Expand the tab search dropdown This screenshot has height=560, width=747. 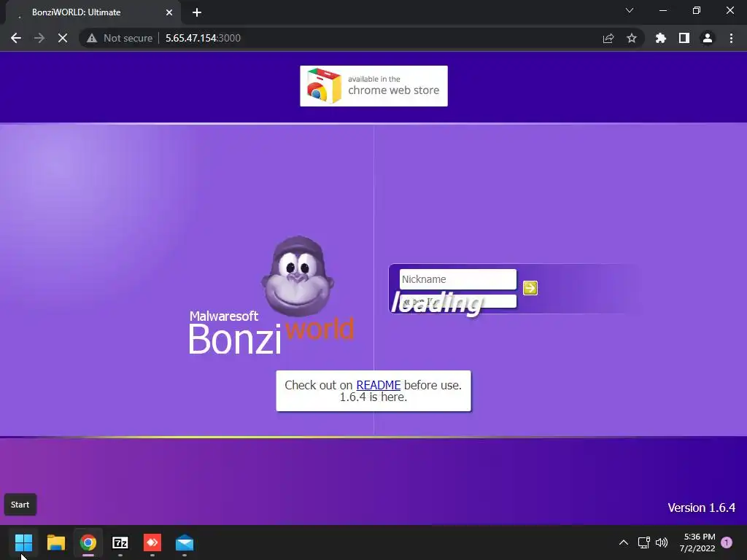pos(630,10)
